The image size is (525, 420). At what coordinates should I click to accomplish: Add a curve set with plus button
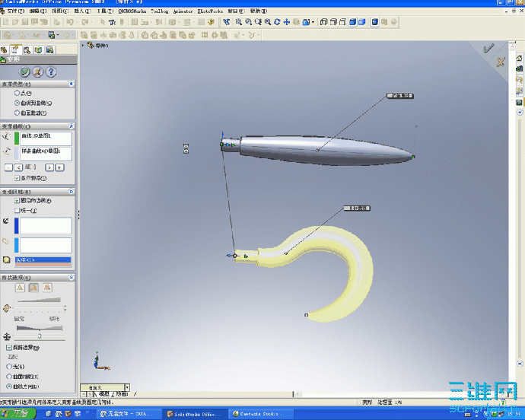pyautogui.click(x=59, y=167)
